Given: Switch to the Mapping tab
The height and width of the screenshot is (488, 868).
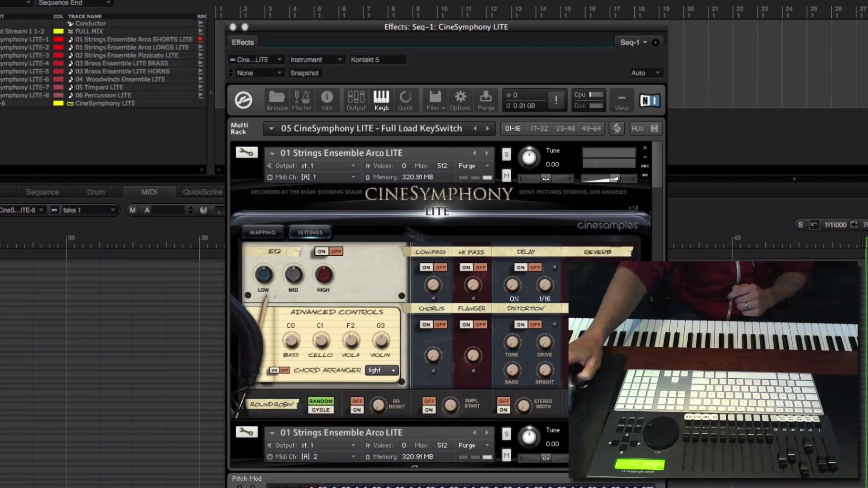Looking at the screenshot, I should click(263, 232).
